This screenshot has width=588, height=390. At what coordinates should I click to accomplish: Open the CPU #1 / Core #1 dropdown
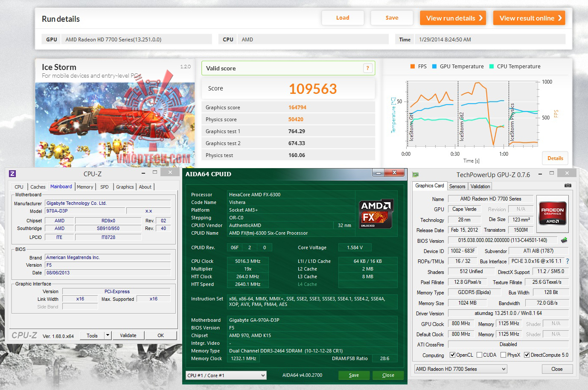point(227,375)
